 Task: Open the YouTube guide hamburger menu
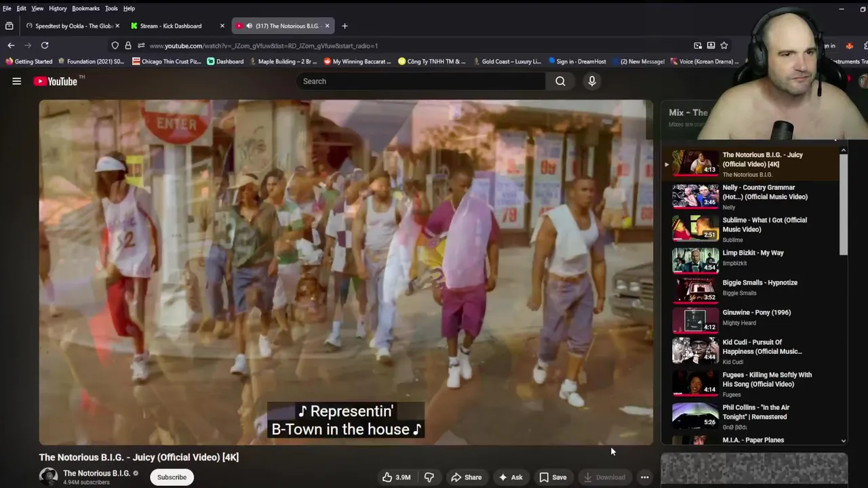17,81
